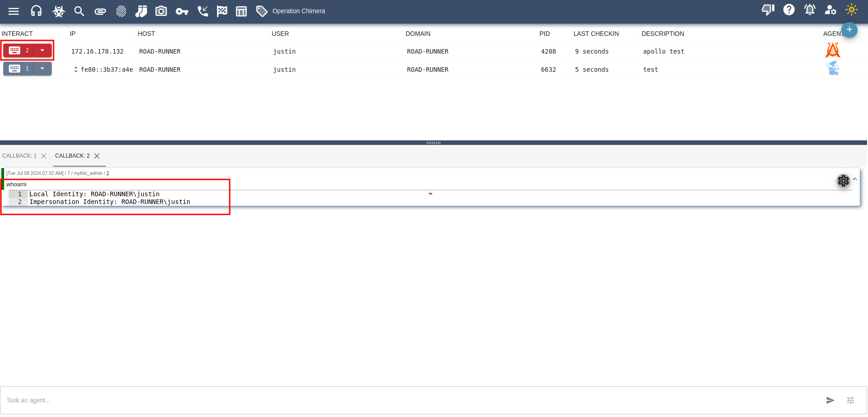The height and width of the screenshot is (417, 868).
Task: Open payloads via biohazard icon
Action: click(59, 11)
